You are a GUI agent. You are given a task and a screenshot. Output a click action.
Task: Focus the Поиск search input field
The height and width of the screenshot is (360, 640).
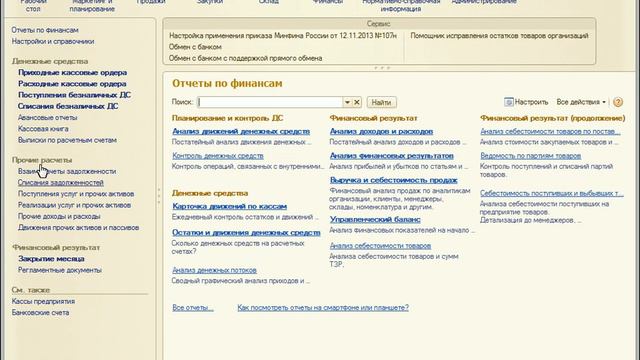[270, 102]
